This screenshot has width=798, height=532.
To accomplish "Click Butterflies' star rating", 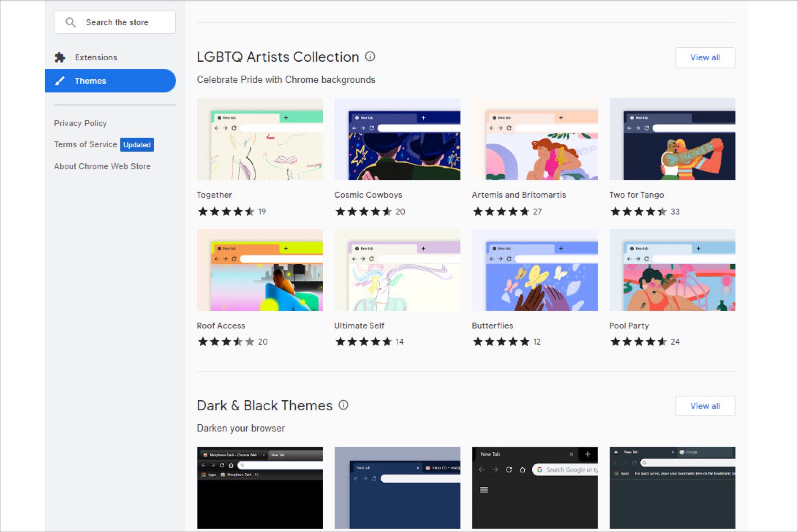I will [501, 342].
